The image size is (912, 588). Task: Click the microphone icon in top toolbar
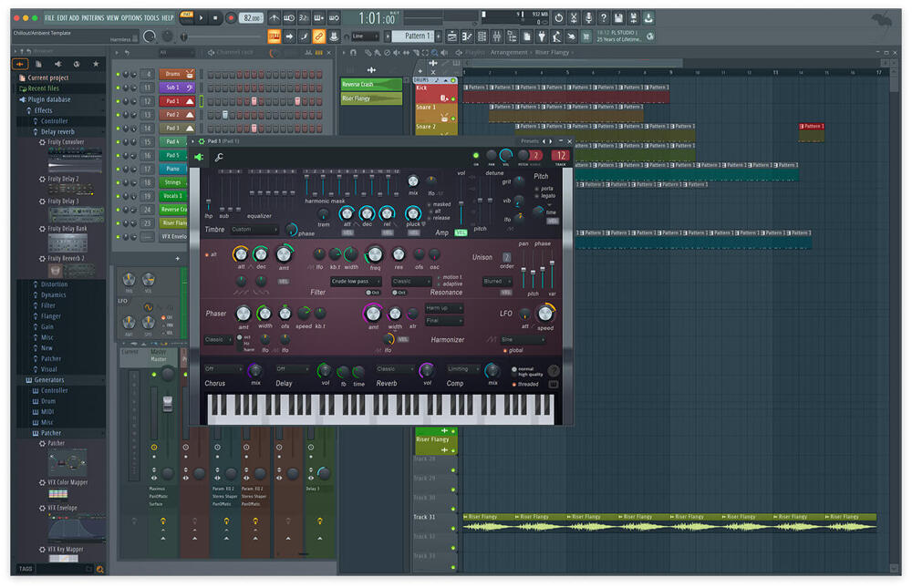pyautogui.click(x=588, y=17)
